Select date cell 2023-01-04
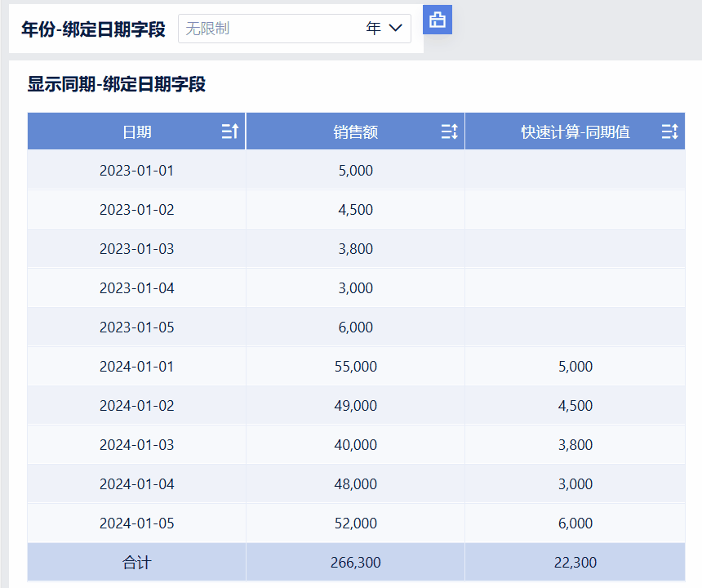The width and height of the screenshot is (702, 588). 136,288
